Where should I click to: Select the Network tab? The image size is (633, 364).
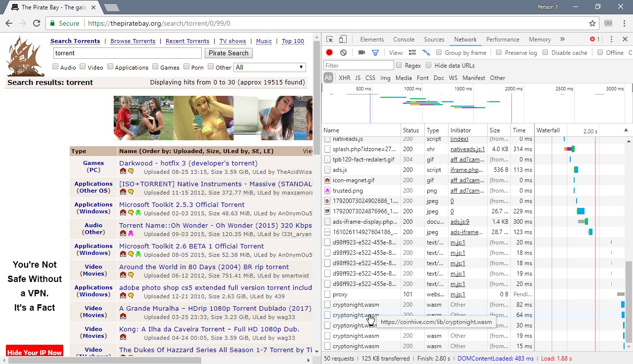pyautogui.click(x=465, y=40)
